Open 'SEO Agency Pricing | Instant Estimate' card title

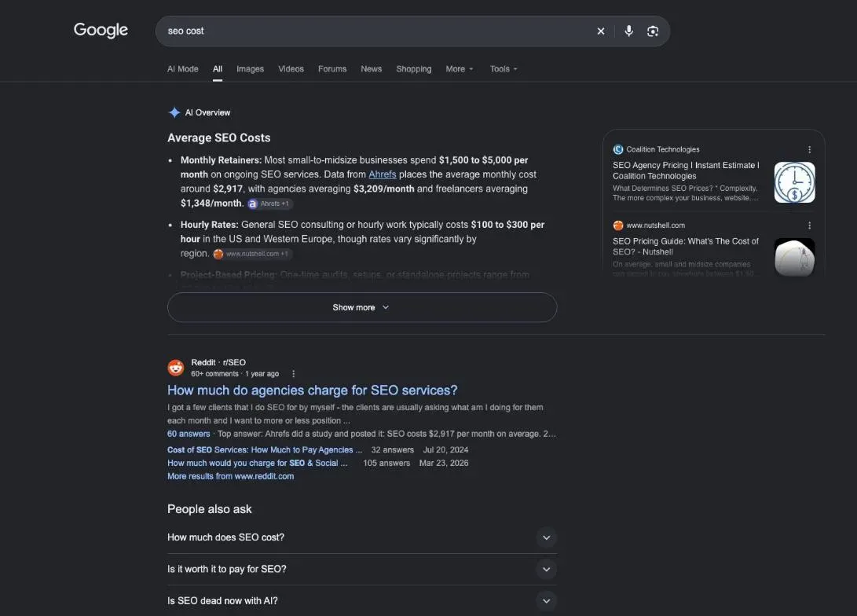click(x=686, y=170)
